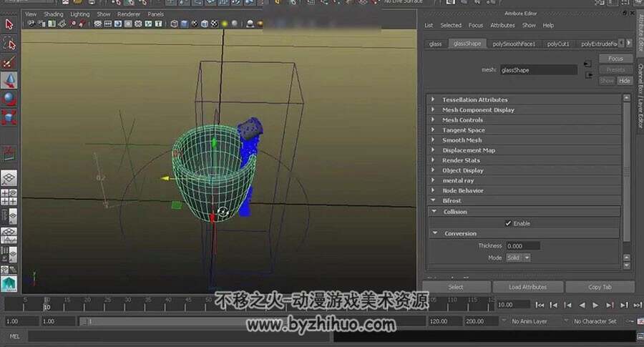Switch to single perspective view layout
The width and height of the screenshot is (644, 347).
pyautogui.click(x=9, y=178)
